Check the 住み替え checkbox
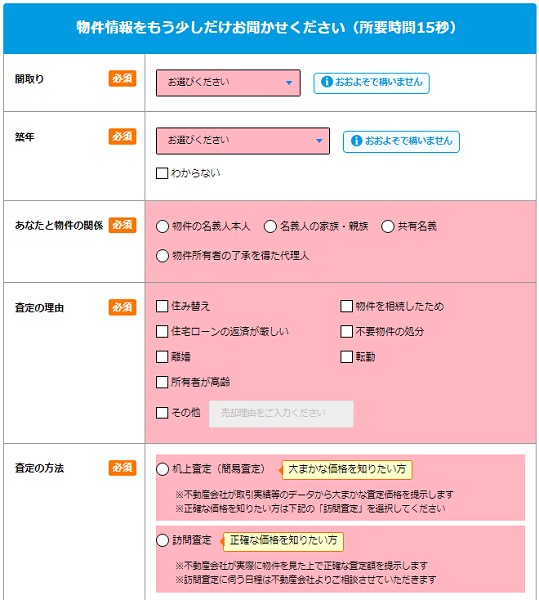539x600 pixels. point(162,306)
